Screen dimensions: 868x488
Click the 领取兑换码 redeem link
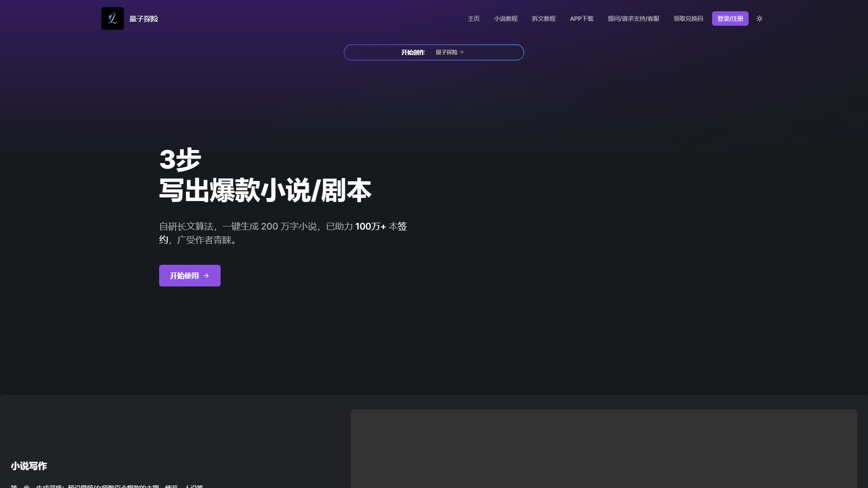coord(688,19)
